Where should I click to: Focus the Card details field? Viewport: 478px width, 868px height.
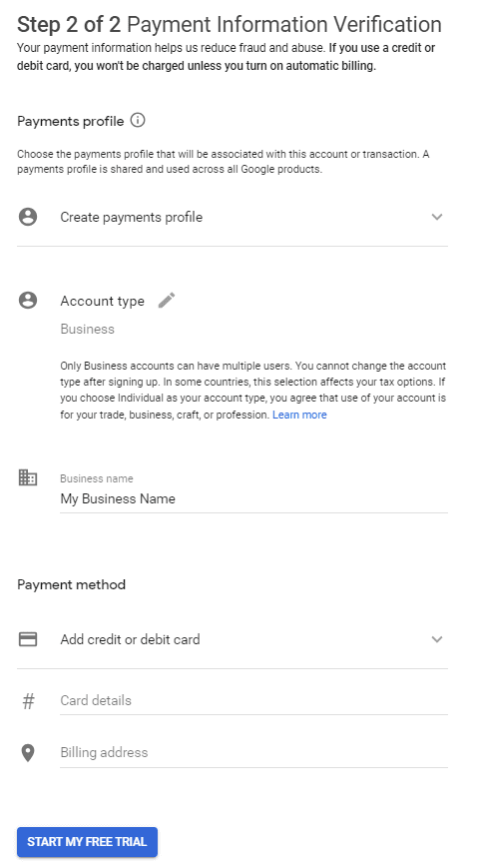point(253,701)
